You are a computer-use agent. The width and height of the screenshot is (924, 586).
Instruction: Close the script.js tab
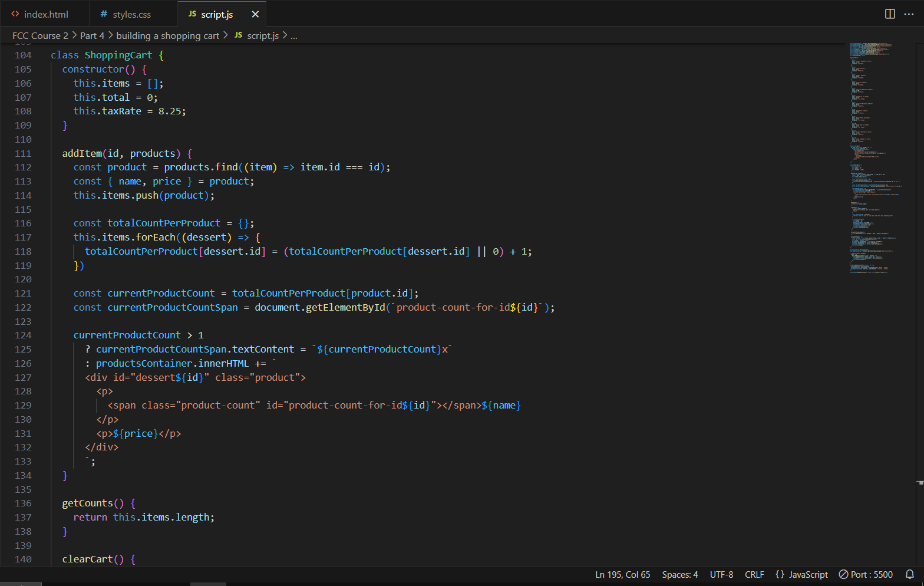(x=255, y=14)
